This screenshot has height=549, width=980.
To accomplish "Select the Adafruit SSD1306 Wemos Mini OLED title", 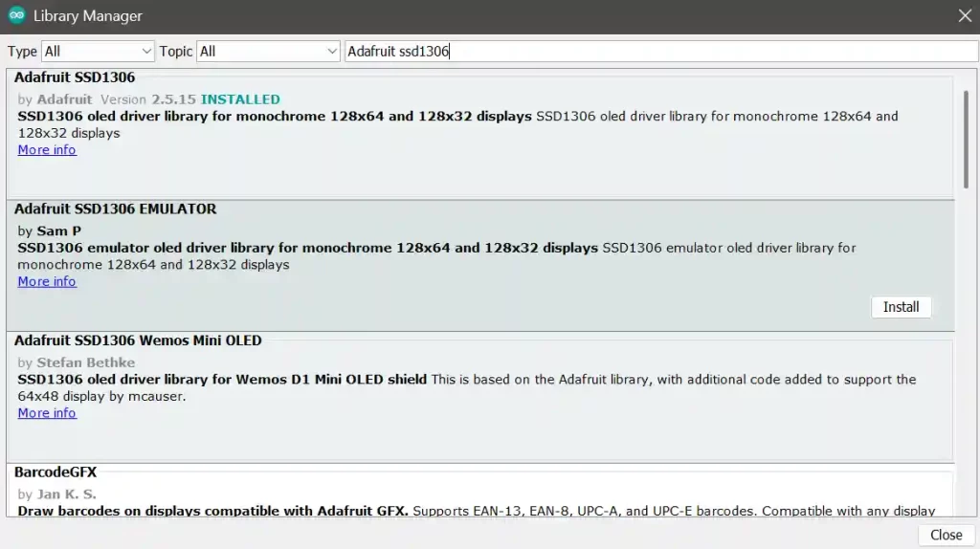I will (138, 340).
